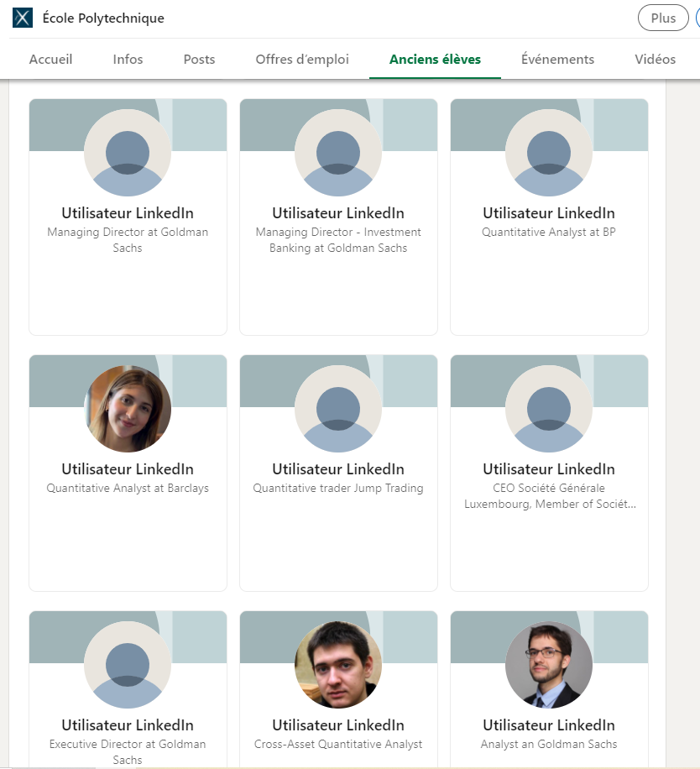Click 'Quantitative Analyst at BP' headline

tap(549, 232)
